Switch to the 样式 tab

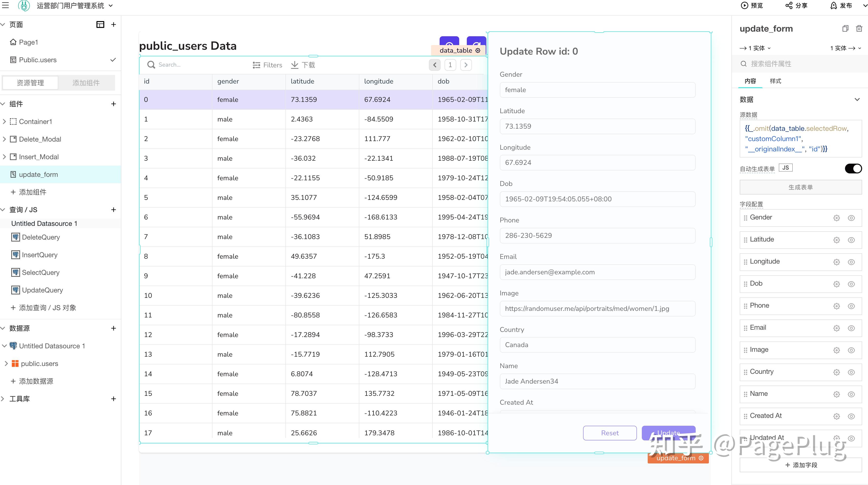(775, 81)
